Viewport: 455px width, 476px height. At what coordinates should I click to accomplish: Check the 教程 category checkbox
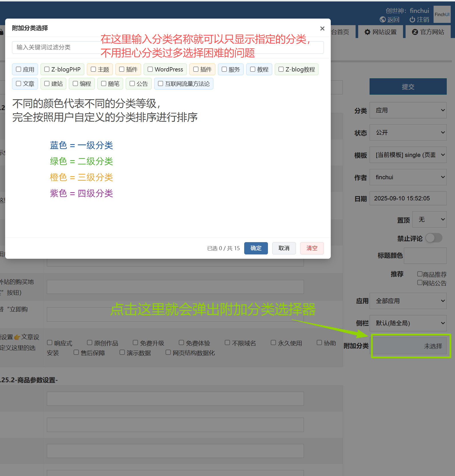click(252, 69)
